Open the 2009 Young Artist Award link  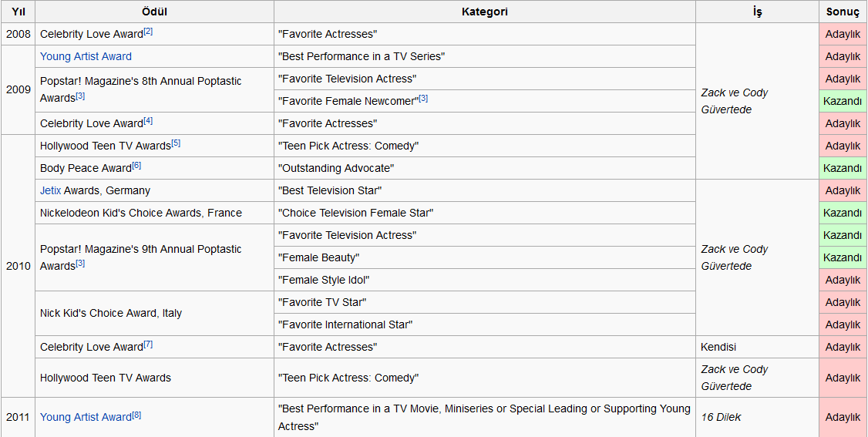[86, 56]
